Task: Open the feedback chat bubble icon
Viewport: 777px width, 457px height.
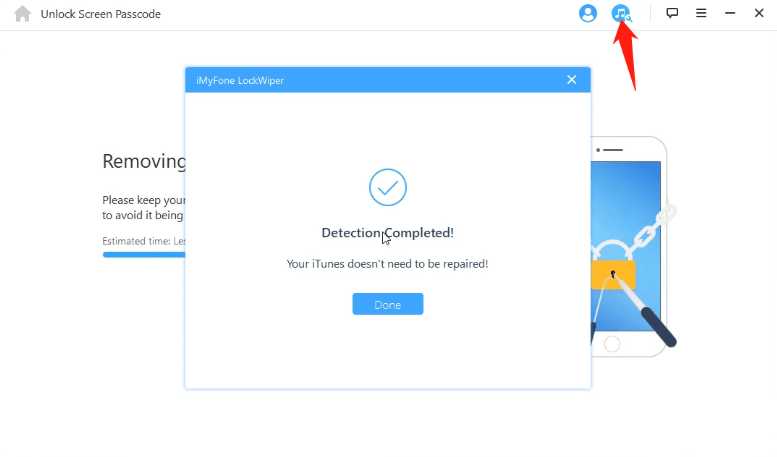Action: [672, 13]
